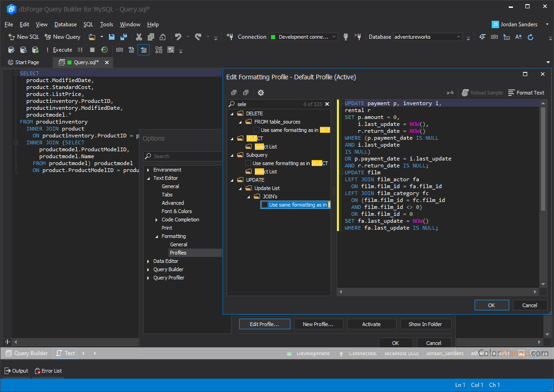Click the Format Text button

click(x=526, y=93)
